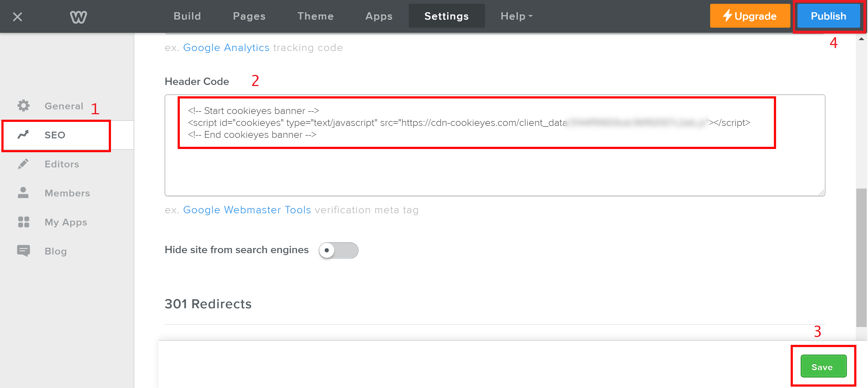Select the Apps tab

coord(379,16)
